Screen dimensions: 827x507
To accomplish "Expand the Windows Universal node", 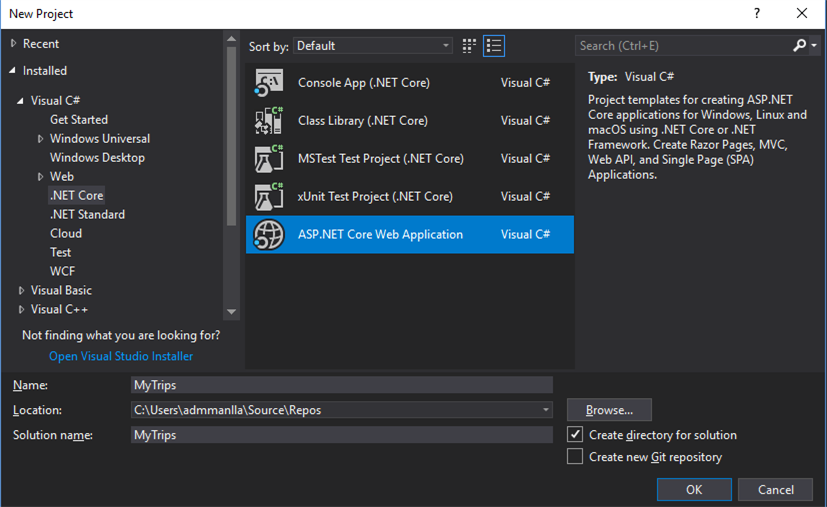I will (x=40, y=139).
